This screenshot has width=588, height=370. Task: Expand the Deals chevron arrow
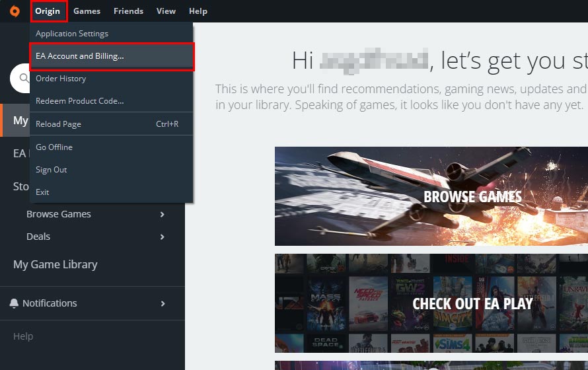coord(162,237)
